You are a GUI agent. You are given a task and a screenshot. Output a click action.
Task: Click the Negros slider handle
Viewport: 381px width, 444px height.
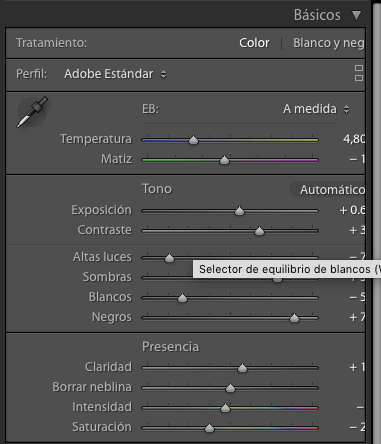294,318
